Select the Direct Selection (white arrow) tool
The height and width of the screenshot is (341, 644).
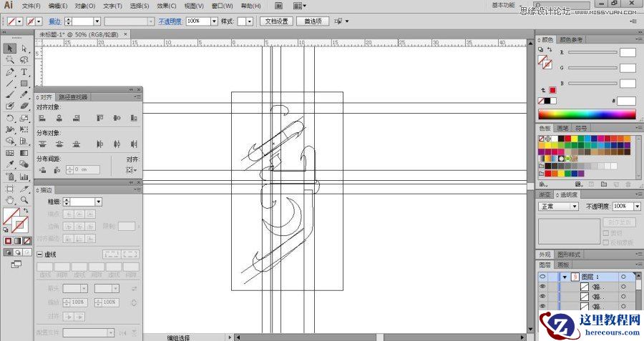click(x=24, y=49)
